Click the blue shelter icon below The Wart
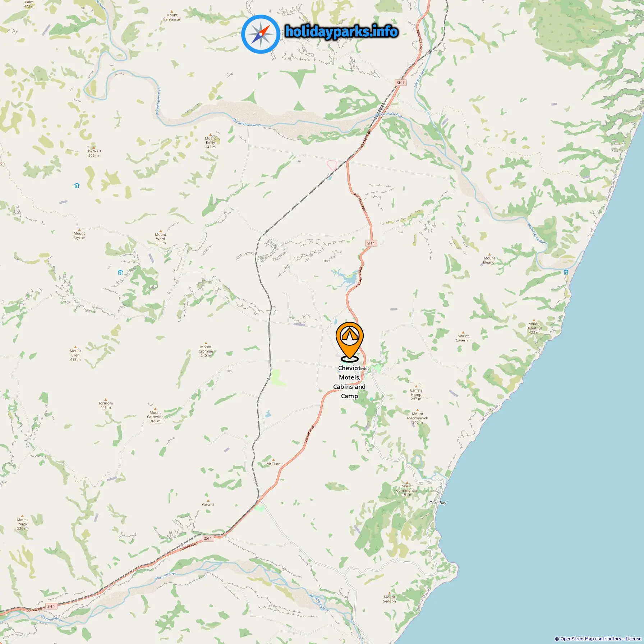644x644 pixels. coord(77,185)
